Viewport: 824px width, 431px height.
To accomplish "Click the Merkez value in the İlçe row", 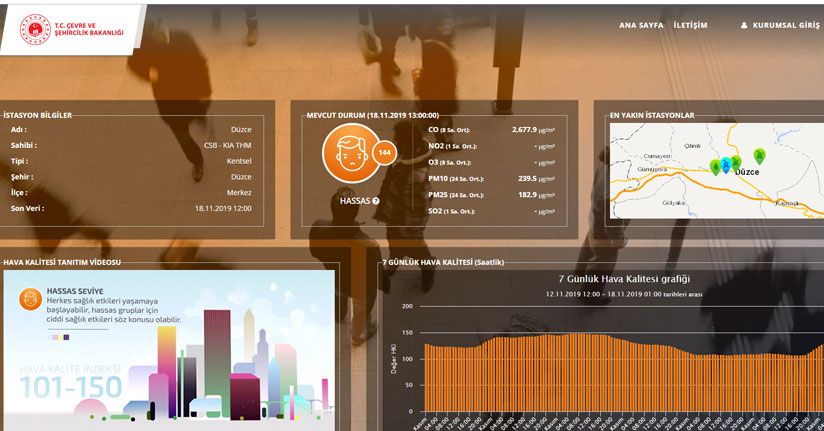I will tap(239, 192).
